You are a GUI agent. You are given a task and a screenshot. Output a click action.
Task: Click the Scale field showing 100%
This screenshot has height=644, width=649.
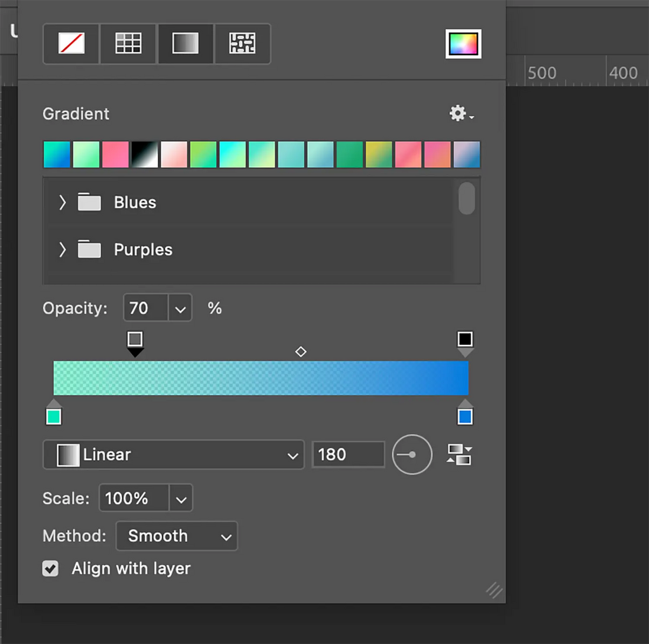pos(134,498)
